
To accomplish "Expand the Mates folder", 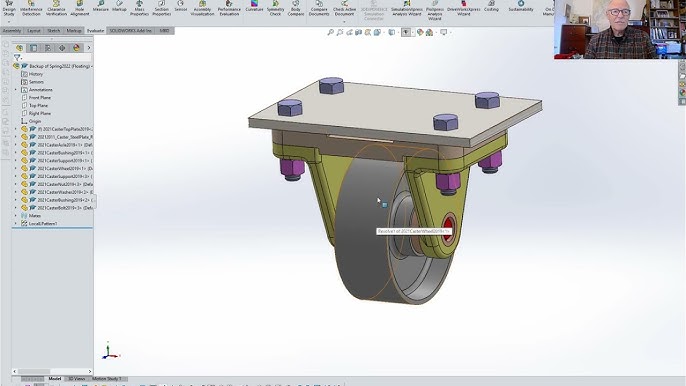I will point(16,216).
